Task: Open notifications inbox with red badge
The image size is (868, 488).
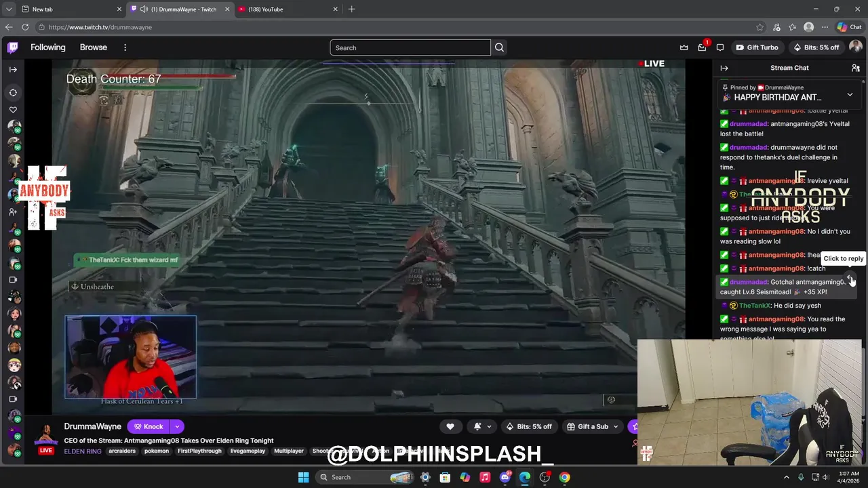Action: pyautogui.click(x=703, y=47)
